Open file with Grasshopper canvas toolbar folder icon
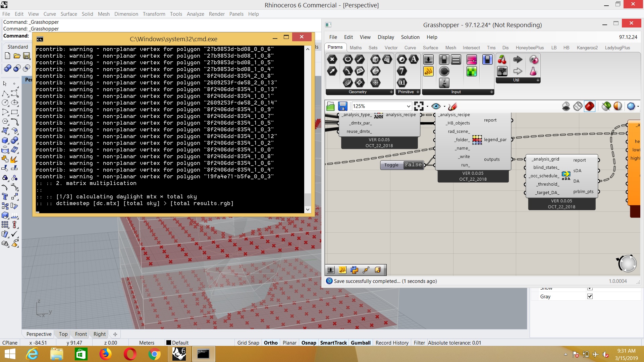644x362 pixels. click(330, 106)
